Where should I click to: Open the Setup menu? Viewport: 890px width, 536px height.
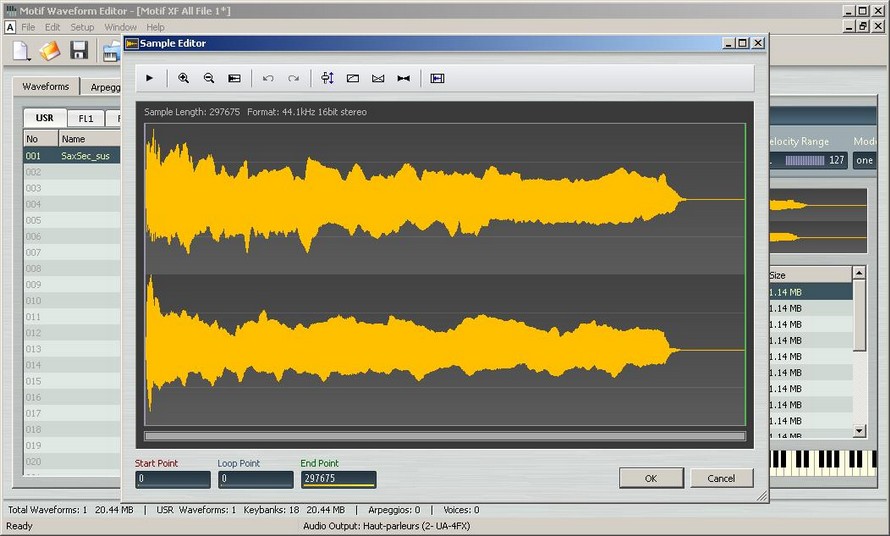point(82,27)
